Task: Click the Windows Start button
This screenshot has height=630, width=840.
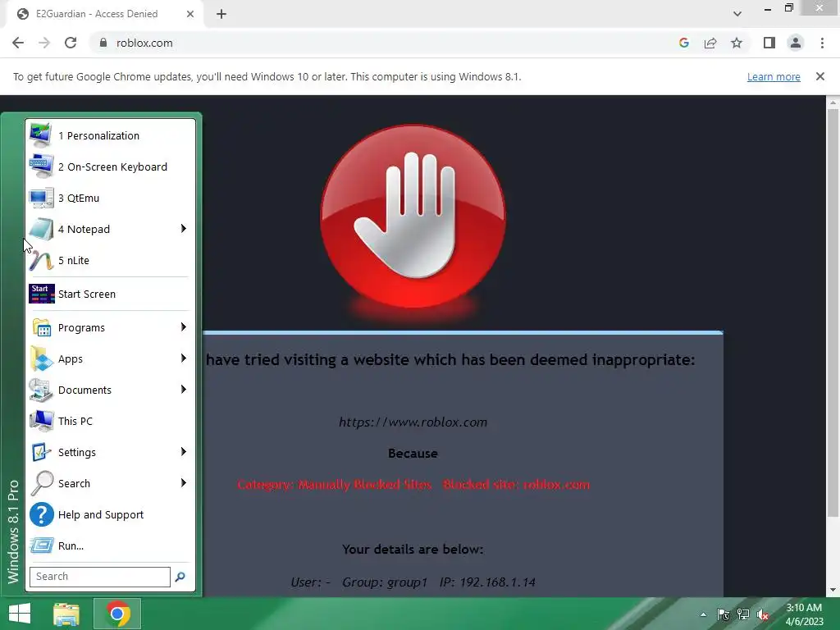Action: point(20,614)
